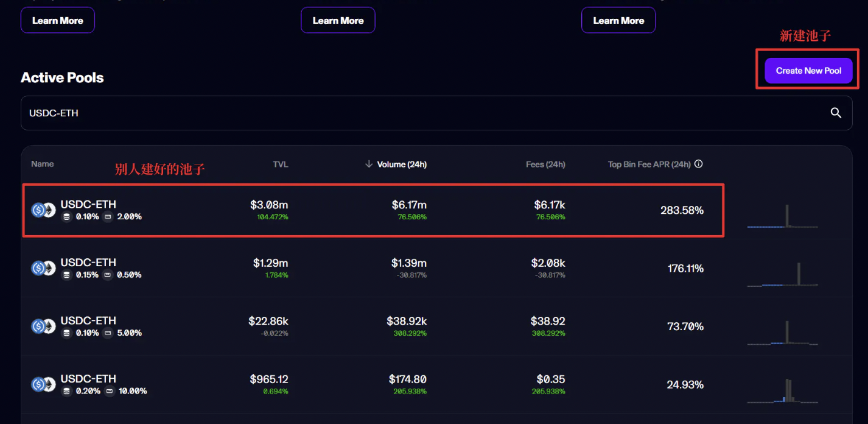Screen dimensions: 868x424
Task: View liquidity chart thumbnail of 24.93% pool
Action: point(783,389)
